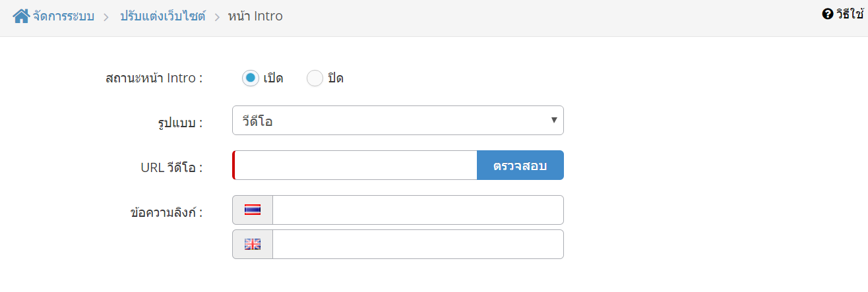Image resolution: width=868 pixels, height=292 pixels.
Task: Select the เปิด radio button
Action: [250, 78]
